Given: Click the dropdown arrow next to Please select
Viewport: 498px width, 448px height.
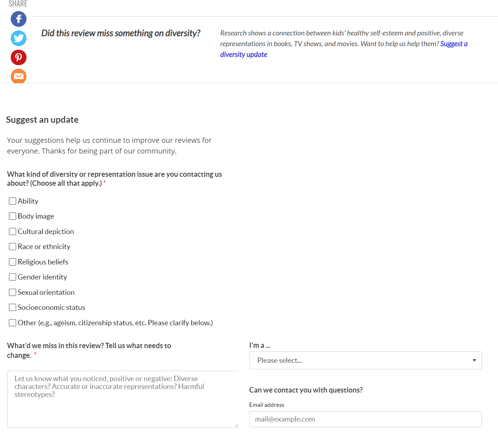Looking at the screenshot, I should point(474,360).
